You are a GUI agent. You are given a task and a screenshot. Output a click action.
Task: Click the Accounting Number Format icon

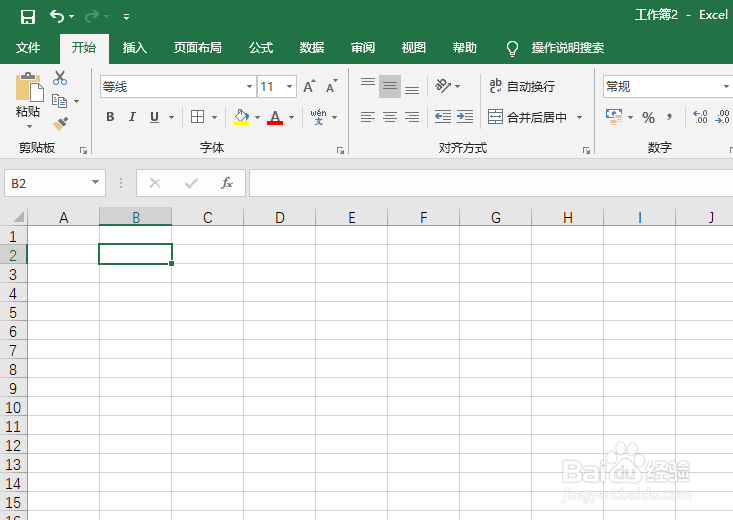(x=614, y=117)
